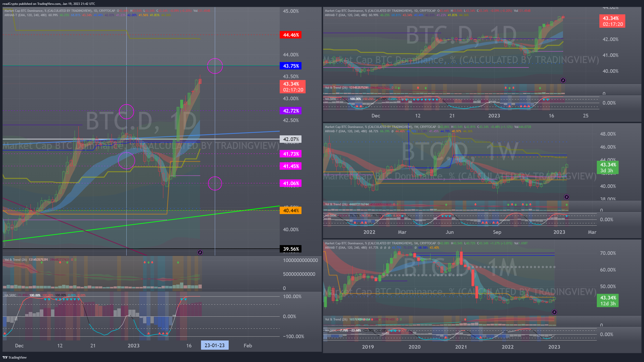Screen dimensions: 644x362
Task: Click the green 43.34% 12d 3h monthly label
Action: pos(608,300)
